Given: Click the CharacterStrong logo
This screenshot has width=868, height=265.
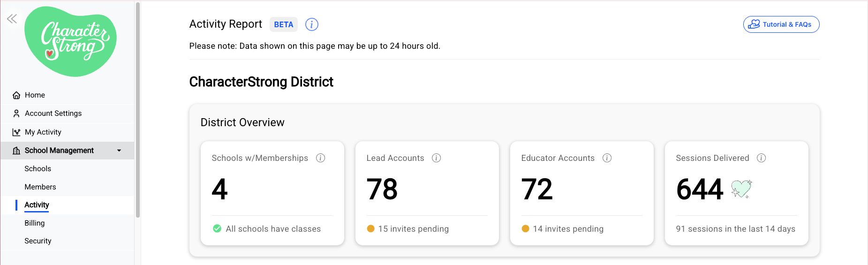Looking at the screenshot, I should (x=70, y=41).
